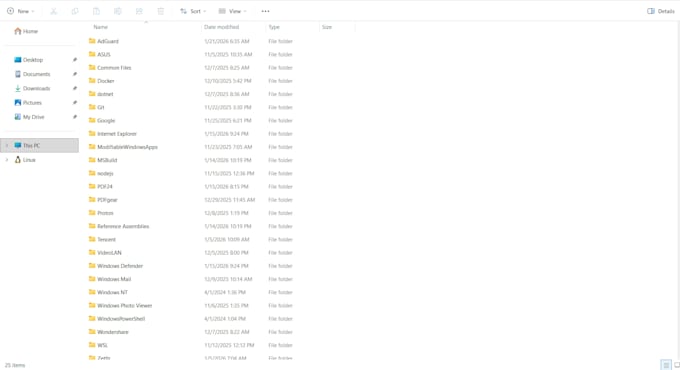Screen dimensions: 680x370
Task: Select the Windows Defender folder name
Action: click(120, 266)
